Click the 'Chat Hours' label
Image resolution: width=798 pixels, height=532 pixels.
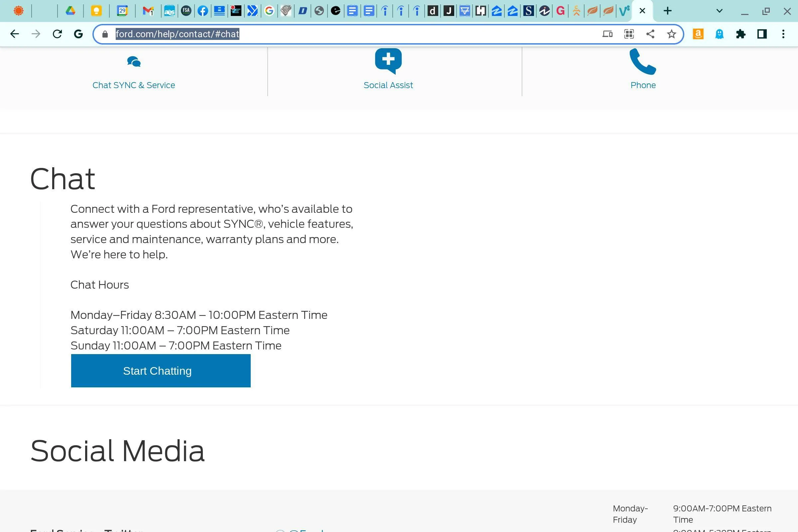(x=99, y=285)
